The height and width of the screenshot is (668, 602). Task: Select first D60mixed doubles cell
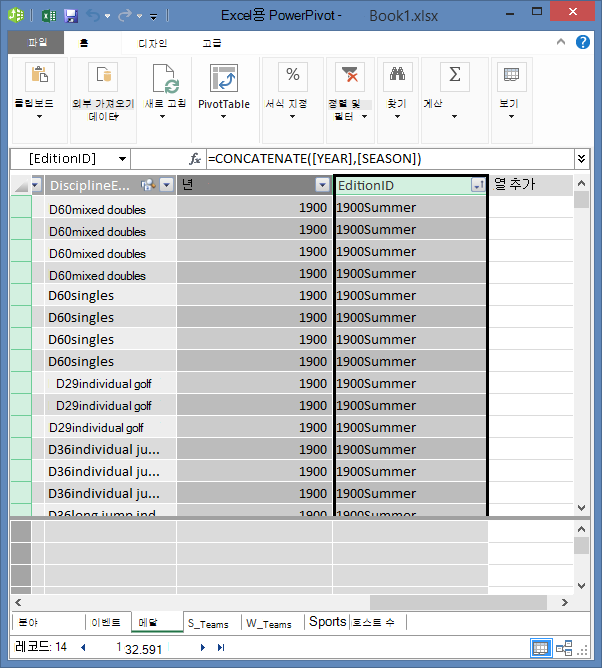[x=110, y=207]
